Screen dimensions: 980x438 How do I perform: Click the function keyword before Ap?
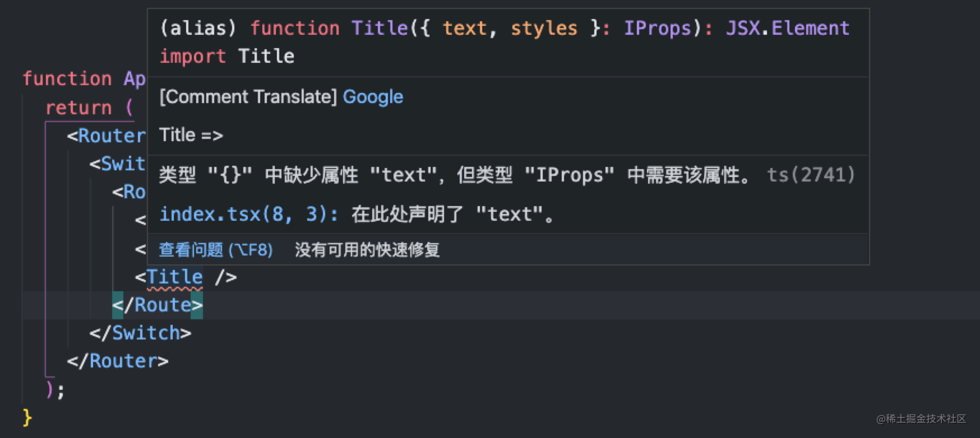pyautogui.click(x=67, y=79)
